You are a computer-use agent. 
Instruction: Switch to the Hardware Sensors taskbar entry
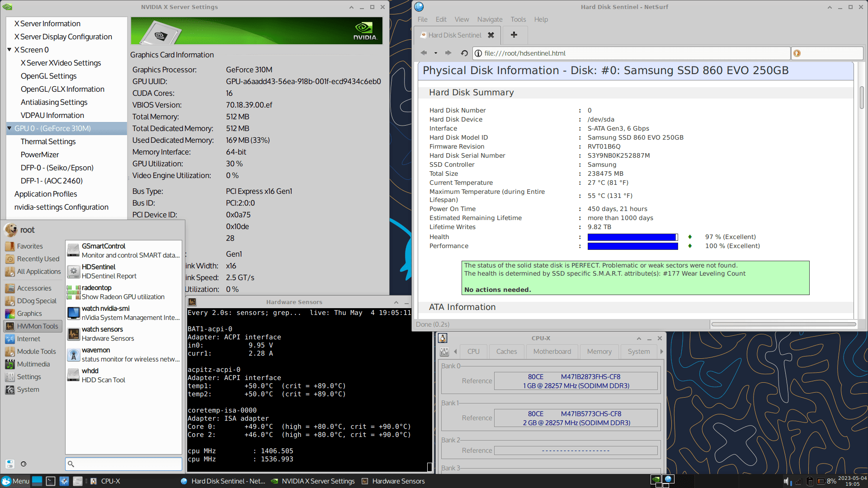[393, 481]
